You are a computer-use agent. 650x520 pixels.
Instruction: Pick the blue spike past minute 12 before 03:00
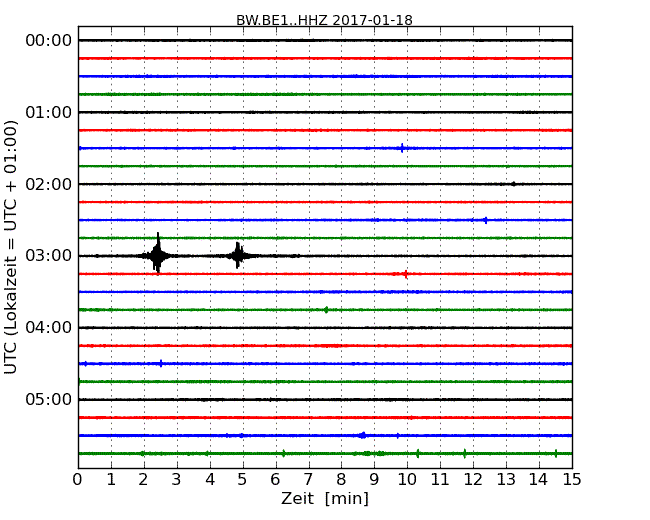[x=486, y=220]
